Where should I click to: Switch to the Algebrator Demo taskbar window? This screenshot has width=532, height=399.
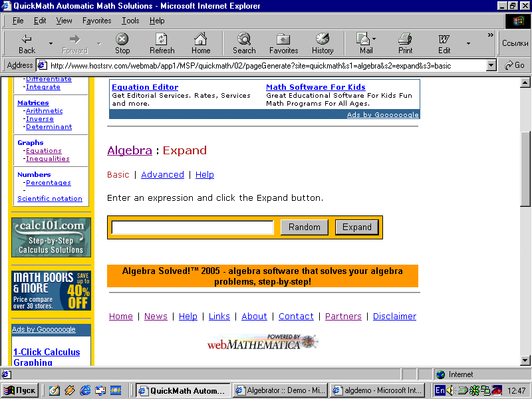[x=280, y=390]
